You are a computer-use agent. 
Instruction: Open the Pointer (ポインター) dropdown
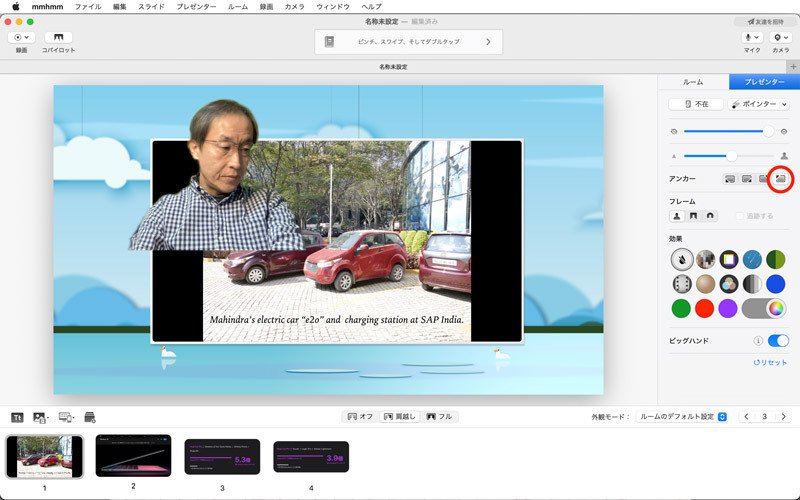tap(759, 104)
